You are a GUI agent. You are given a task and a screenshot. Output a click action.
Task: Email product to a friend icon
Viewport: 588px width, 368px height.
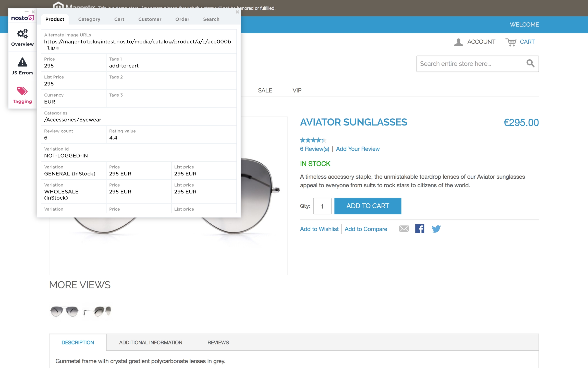pos(404,229)
